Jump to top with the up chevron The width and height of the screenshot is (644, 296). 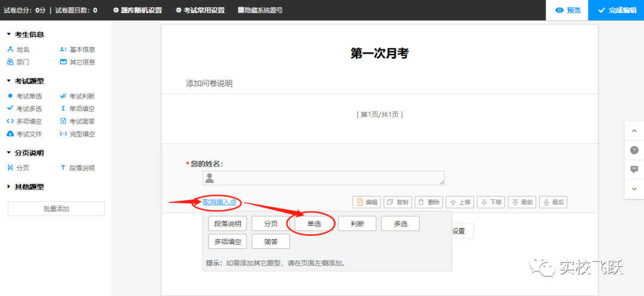634,131
